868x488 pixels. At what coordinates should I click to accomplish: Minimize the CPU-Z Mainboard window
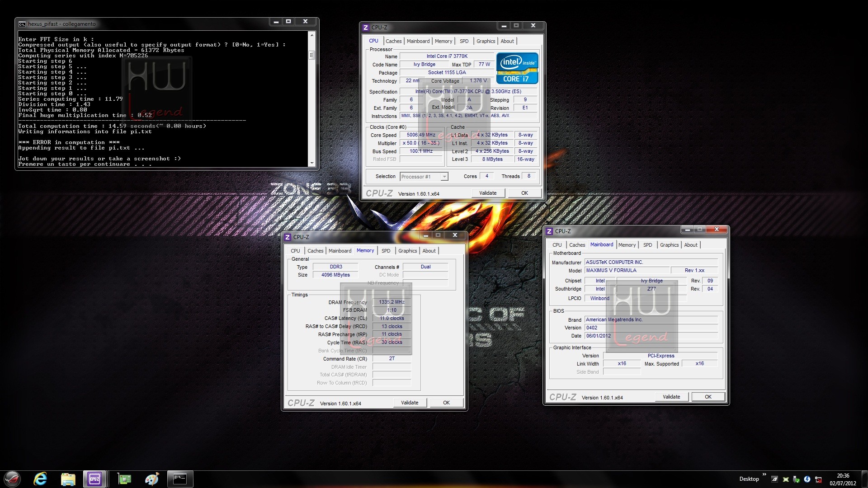[x=688, y=230]
